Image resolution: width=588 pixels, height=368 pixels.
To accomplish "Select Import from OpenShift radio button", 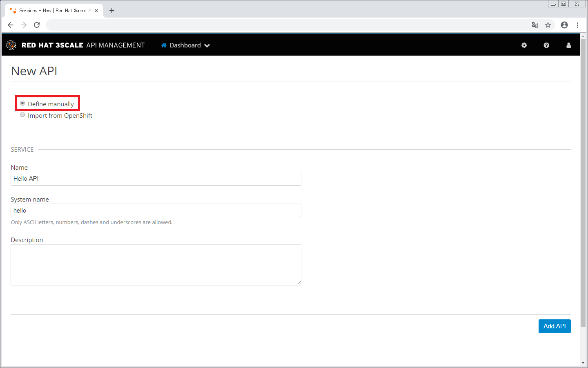I will pos(22,114).
